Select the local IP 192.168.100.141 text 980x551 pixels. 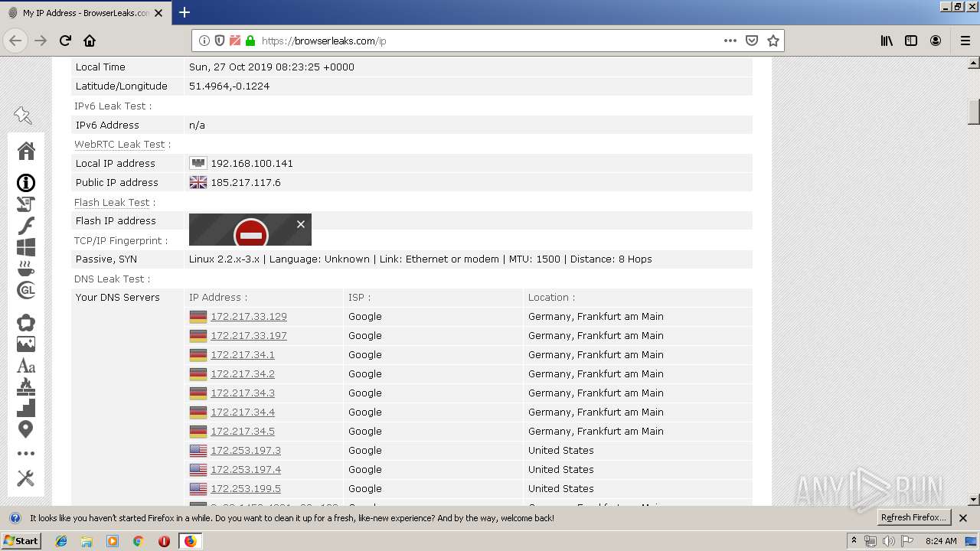tap(252, 163)
